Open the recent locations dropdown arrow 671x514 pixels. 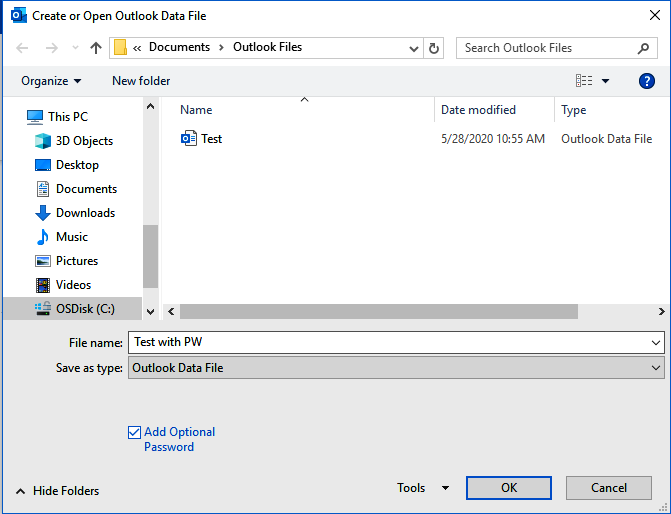coord(75,48)
